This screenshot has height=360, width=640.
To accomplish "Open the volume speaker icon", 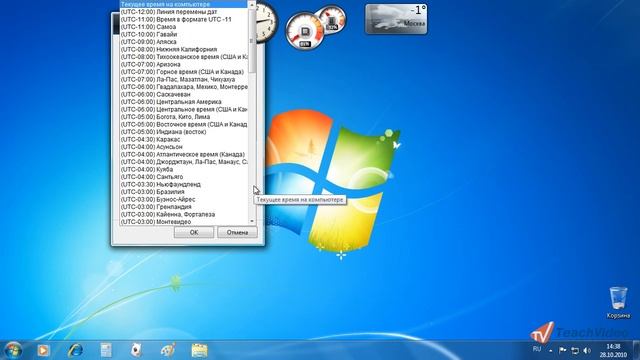I will click(587, 351).
